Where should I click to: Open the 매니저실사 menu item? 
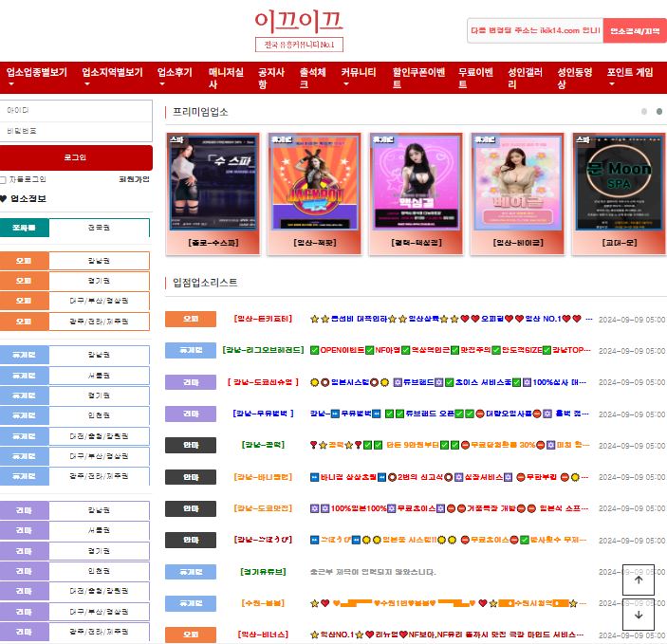(x=226, y=78)
